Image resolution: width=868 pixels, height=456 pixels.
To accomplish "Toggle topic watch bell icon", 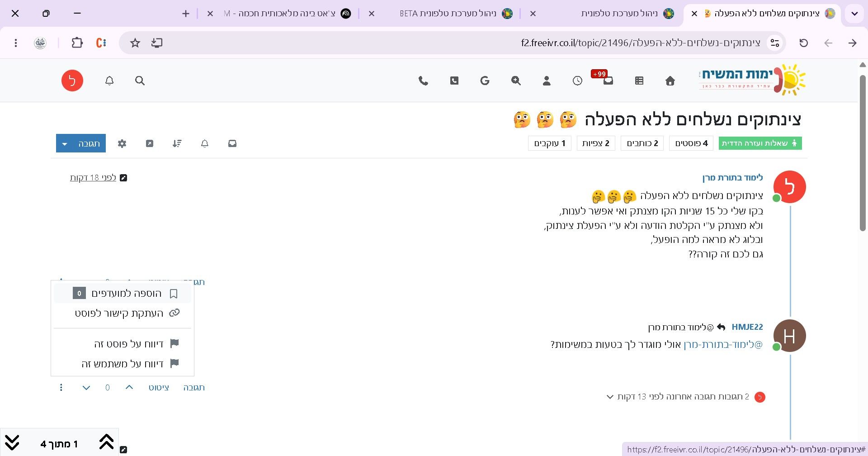I will (205, 143).
